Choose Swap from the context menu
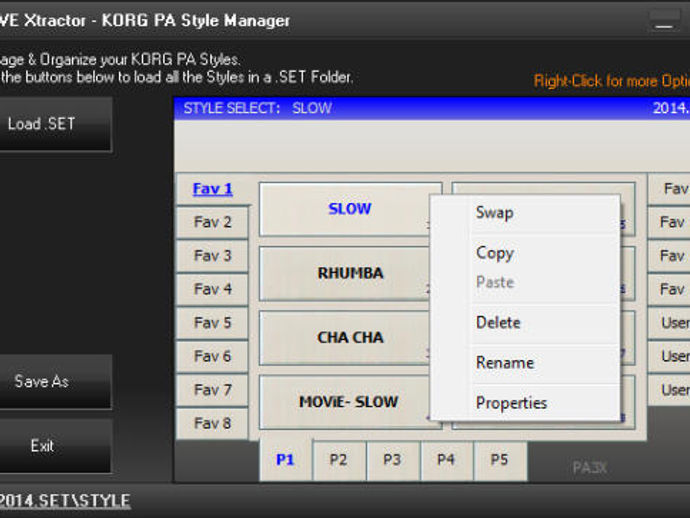690x518 pixels. point(525,213)
